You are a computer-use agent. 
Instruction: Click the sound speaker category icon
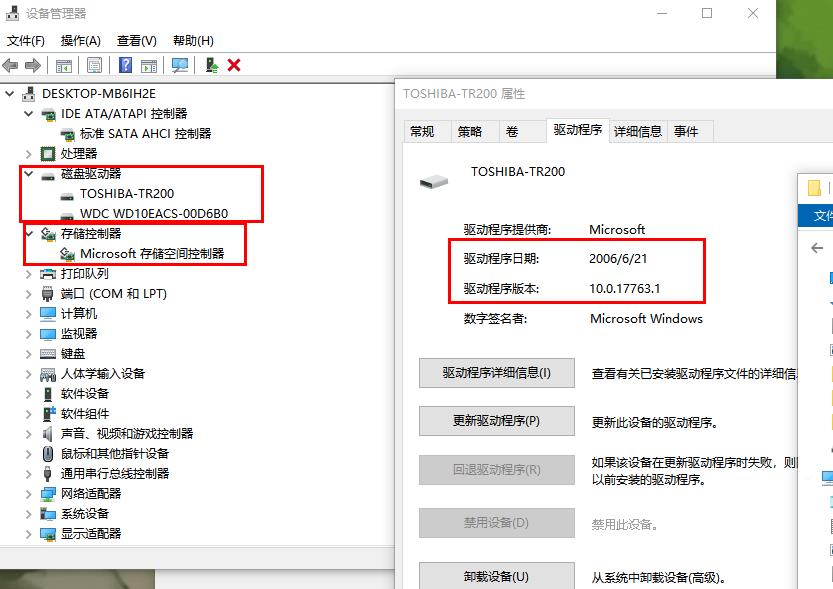(48, 434)
